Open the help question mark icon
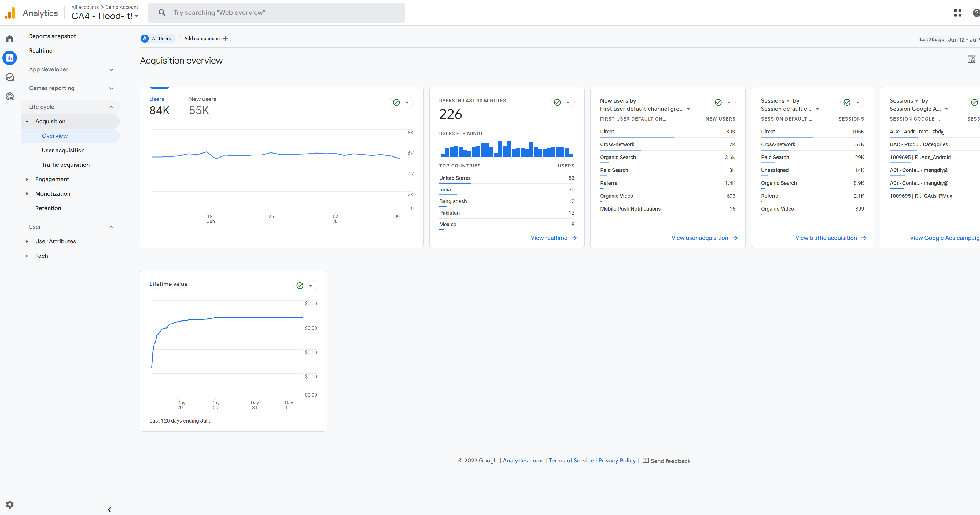The width and height of the screenshot is (980, 515). click(976, 13)
